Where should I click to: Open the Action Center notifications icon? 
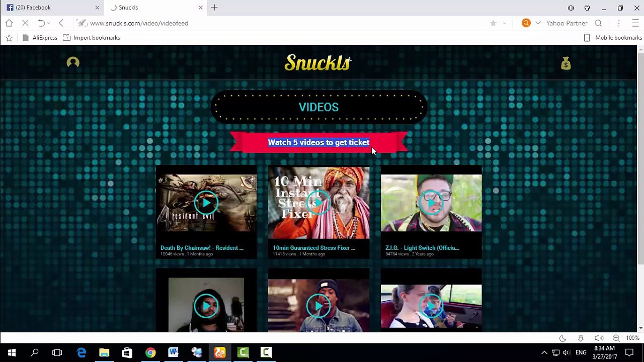(x=629, y=352)
